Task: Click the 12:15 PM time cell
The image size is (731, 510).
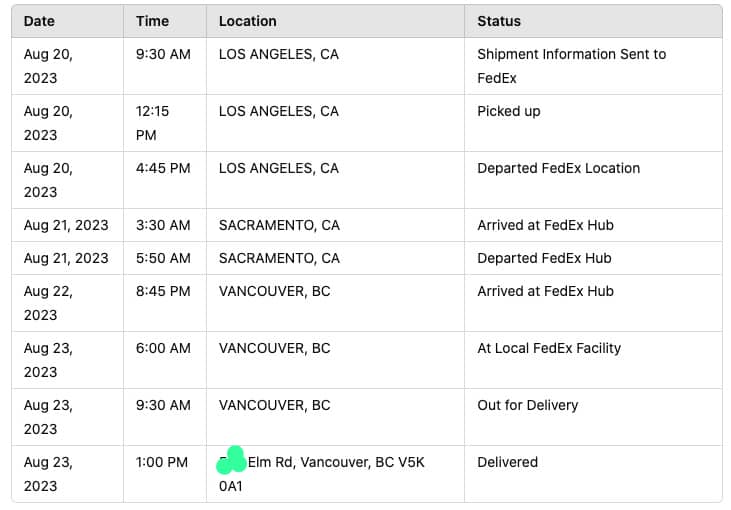Action: tap(154, 123)
